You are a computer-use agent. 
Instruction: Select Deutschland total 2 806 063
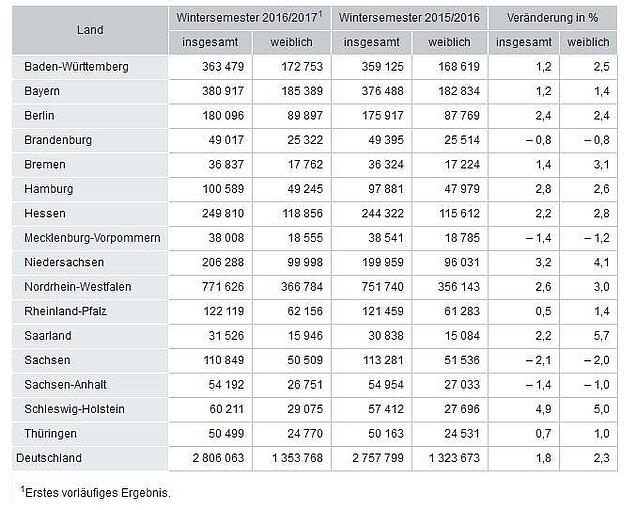coord(218,458)
